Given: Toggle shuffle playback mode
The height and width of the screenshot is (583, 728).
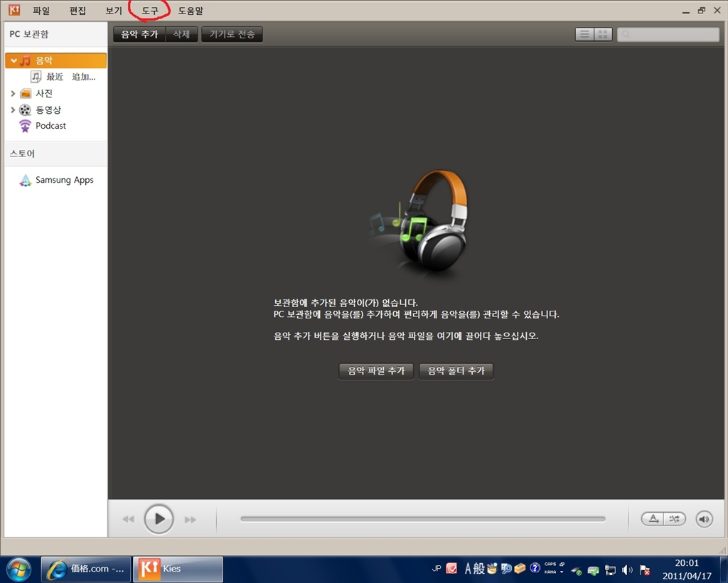Looking at the screenshot, I should point(675,519).
